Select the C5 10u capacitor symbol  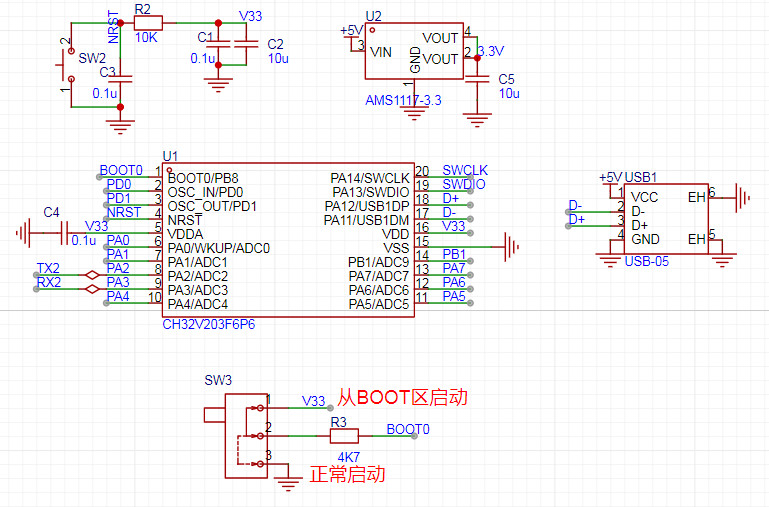point(481,79)
